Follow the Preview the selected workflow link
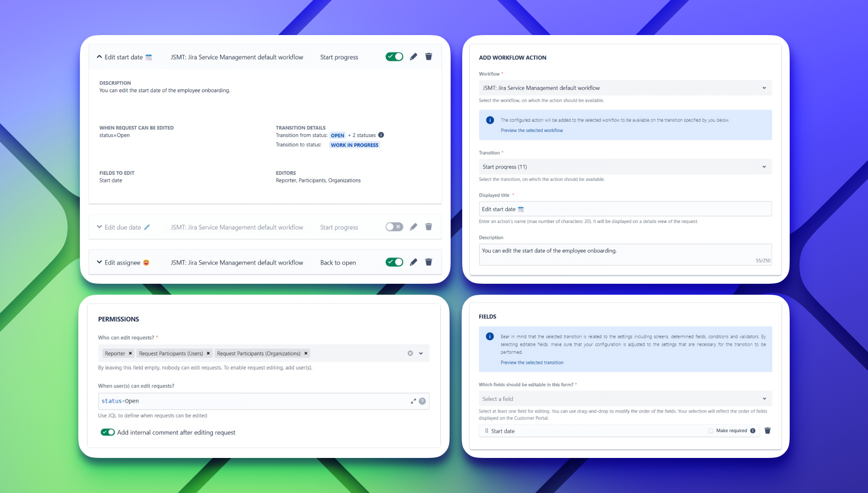This screenshot has height=493, width=868. (532, 130)
